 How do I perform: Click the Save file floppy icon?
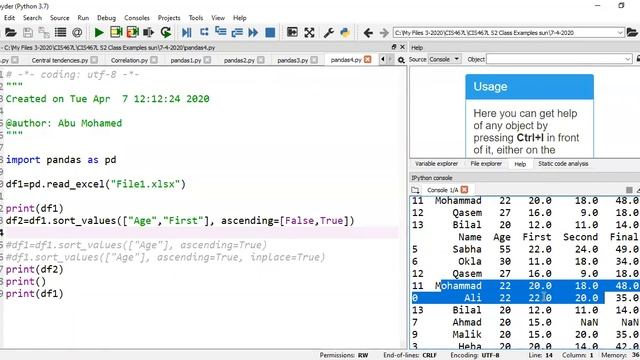pos(28,32)
